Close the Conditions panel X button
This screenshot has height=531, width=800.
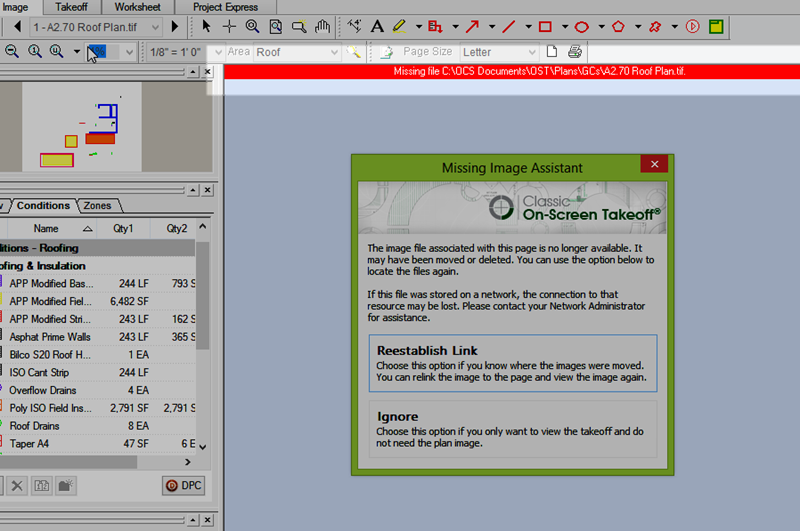point(207,190)
